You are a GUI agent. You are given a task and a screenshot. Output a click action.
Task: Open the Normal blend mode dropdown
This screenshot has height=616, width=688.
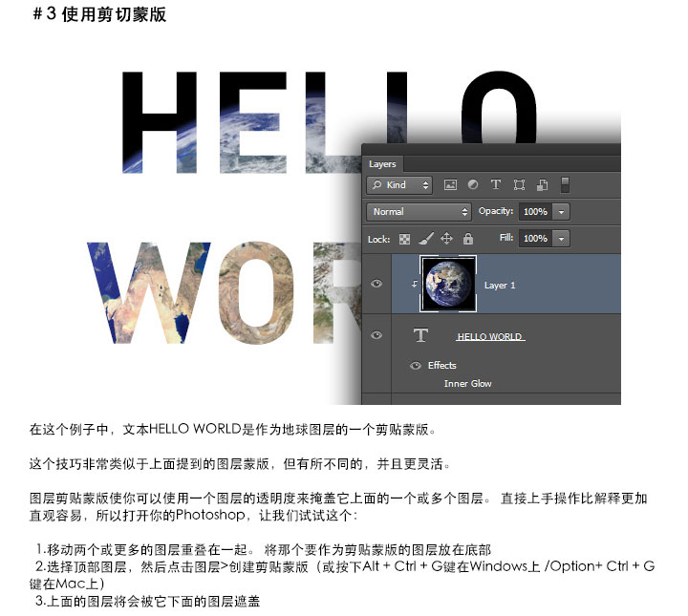click(419, 211)
